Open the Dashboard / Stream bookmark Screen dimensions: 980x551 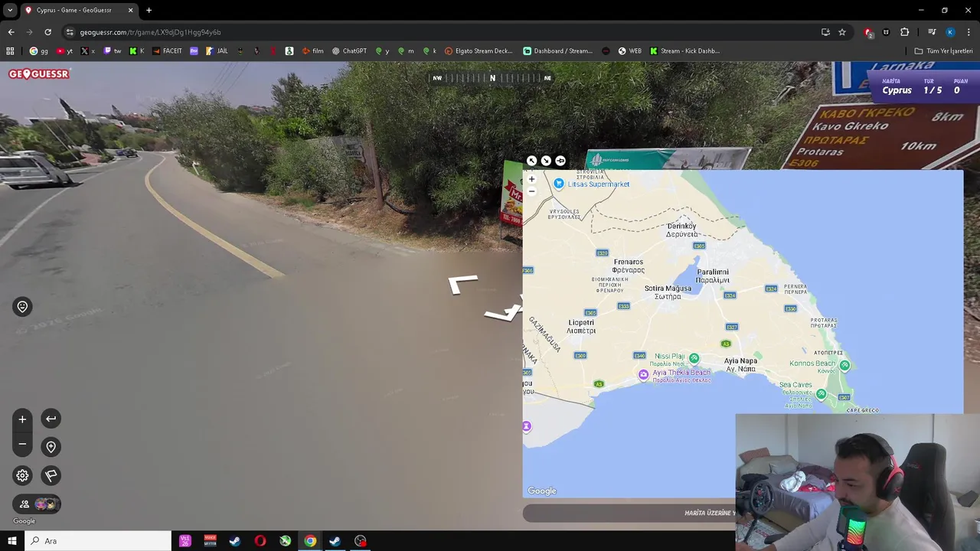(x=558, y=51)
